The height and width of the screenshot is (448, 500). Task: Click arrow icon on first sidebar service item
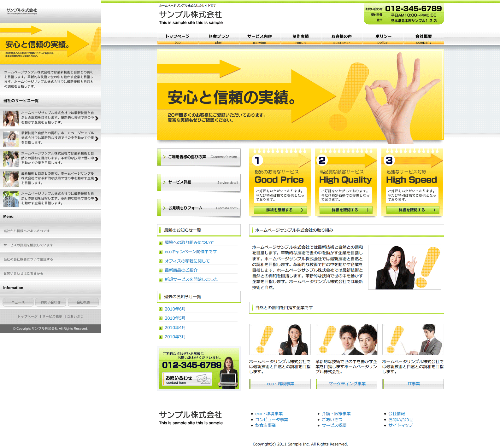tap(97, 118)
